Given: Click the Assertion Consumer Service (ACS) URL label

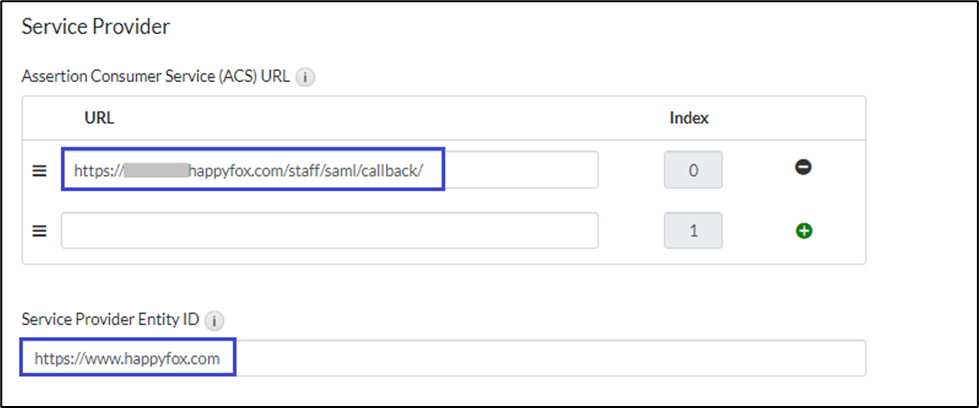Looking at the screenshot, I should tap(155, 76).
